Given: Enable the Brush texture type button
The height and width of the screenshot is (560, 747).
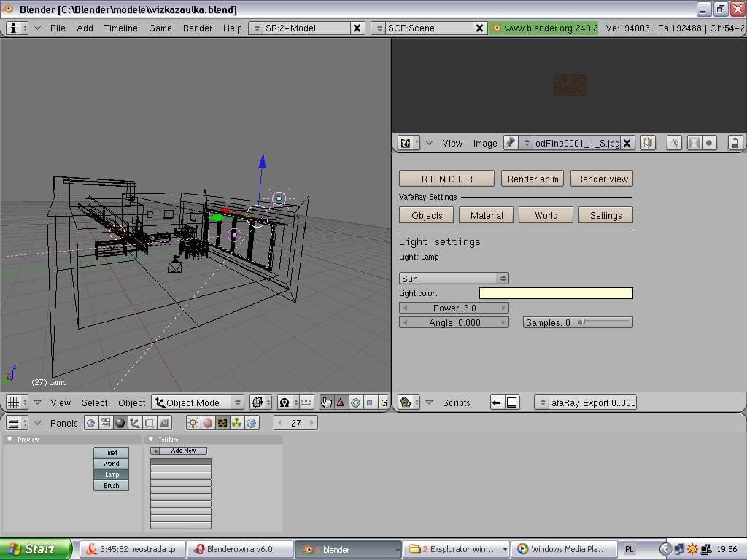Looking at the screenshot, I should [111, 486].
